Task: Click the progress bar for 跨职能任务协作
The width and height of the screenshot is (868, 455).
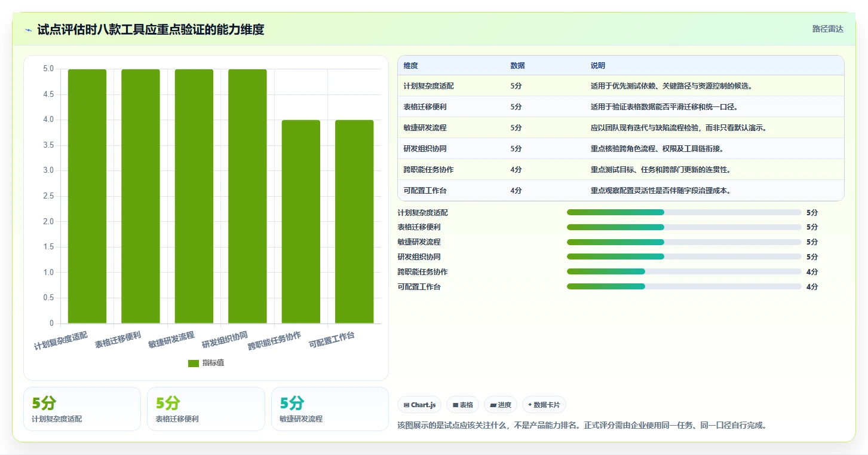Action: (684, 271)
